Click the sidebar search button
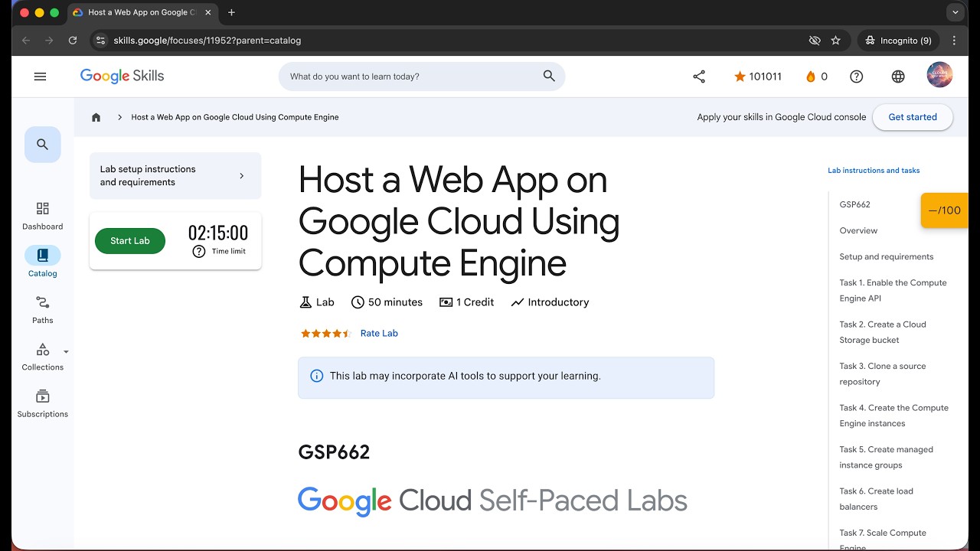The width and height of the screenshot is (980, 551). (x=43, y=145)
